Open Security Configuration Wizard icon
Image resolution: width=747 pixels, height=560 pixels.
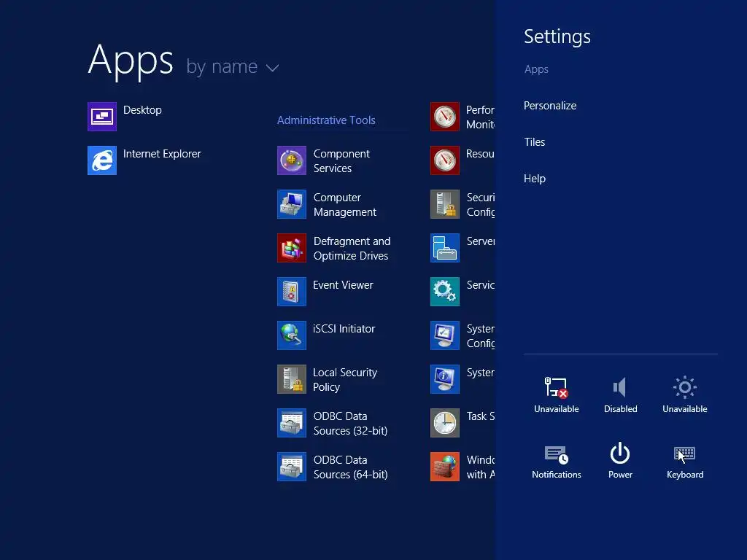tap(445, 204)
